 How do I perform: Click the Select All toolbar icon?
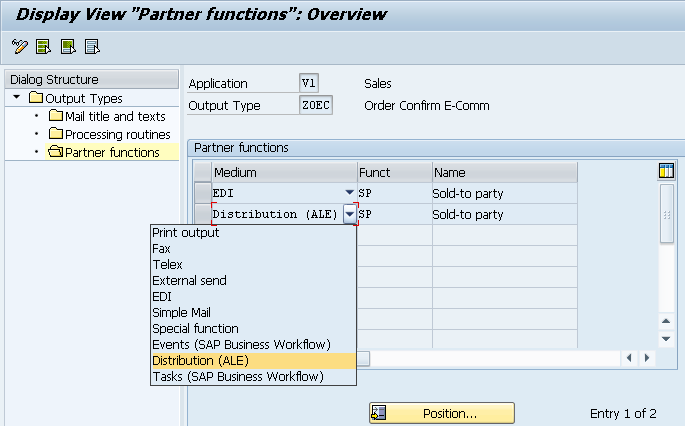[43, 47]
